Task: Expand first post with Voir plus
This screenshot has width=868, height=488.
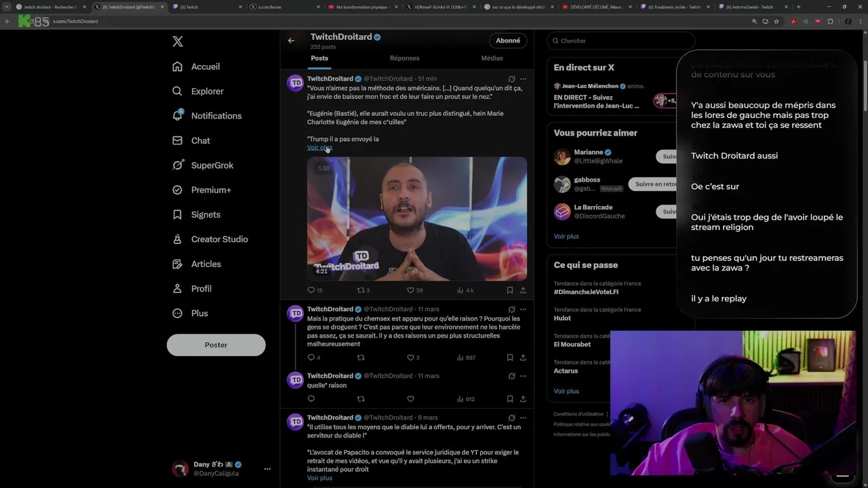Action: pyautogui.click(x=319, y=147)
